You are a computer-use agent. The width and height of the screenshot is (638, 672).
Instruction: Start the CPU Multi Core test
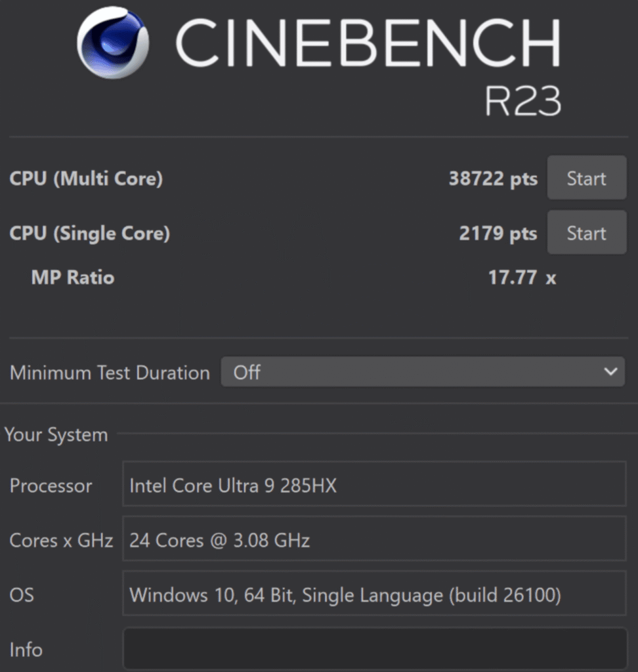pyautogui.click(x=586, y=178)
